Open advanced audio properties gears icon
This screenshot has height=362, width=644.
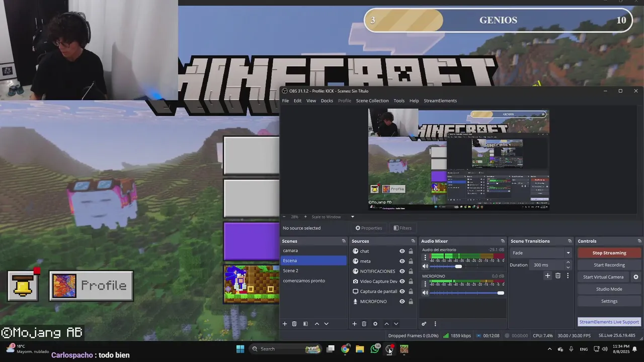[x=424, y=324]
